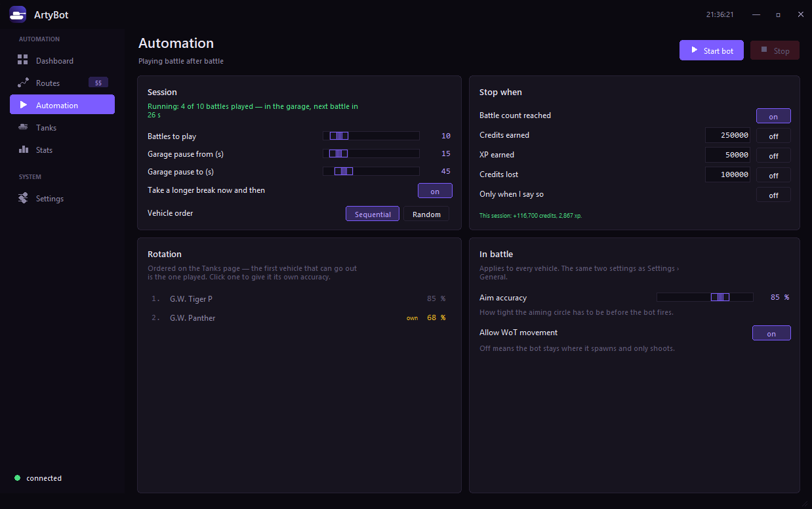Click the Credits earned value field
This screenshot has width=812, height=509.
click(727, 135)
